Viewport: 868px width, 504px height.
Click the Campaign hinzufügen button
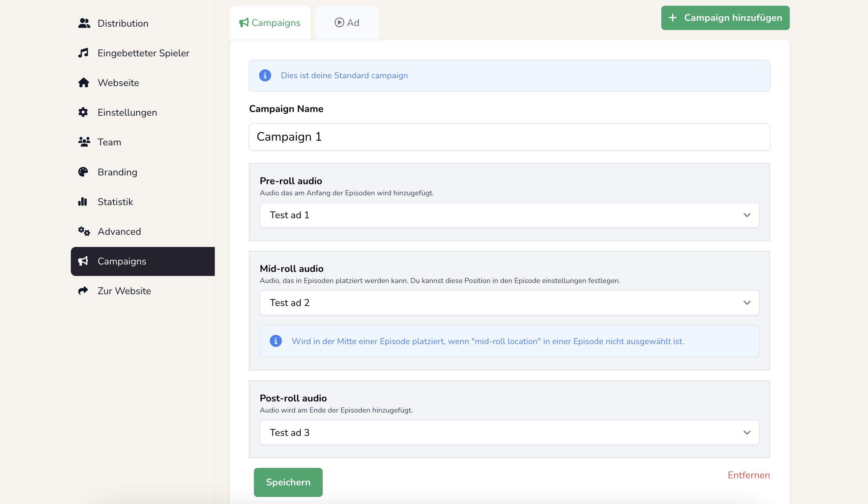pos(725,18)
